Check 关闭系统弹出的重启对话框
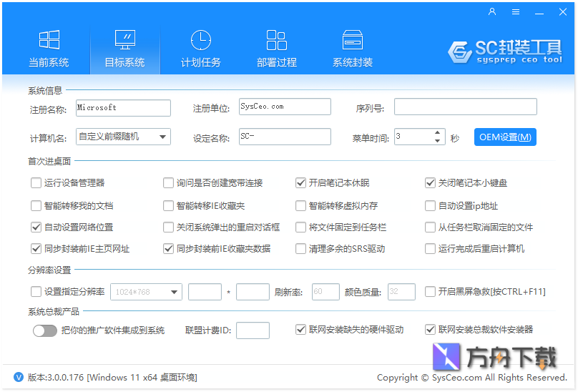578x392 pixels. [168, 227]
